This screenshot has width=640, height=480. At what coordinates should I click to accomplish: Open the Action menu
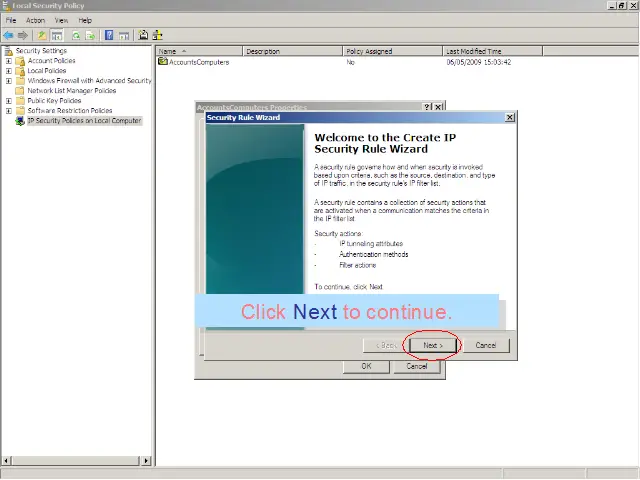(35, 20)
